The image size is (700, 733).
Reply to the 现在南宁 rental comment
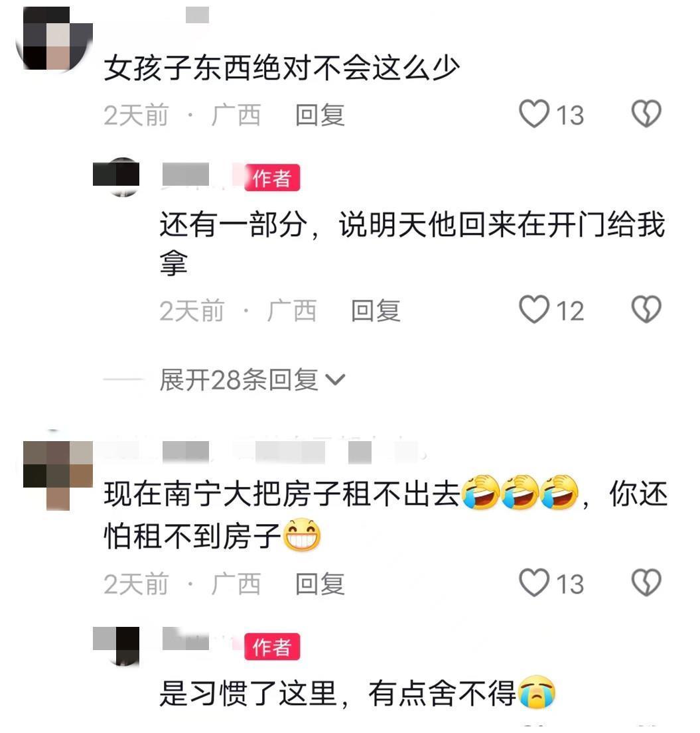320,584
